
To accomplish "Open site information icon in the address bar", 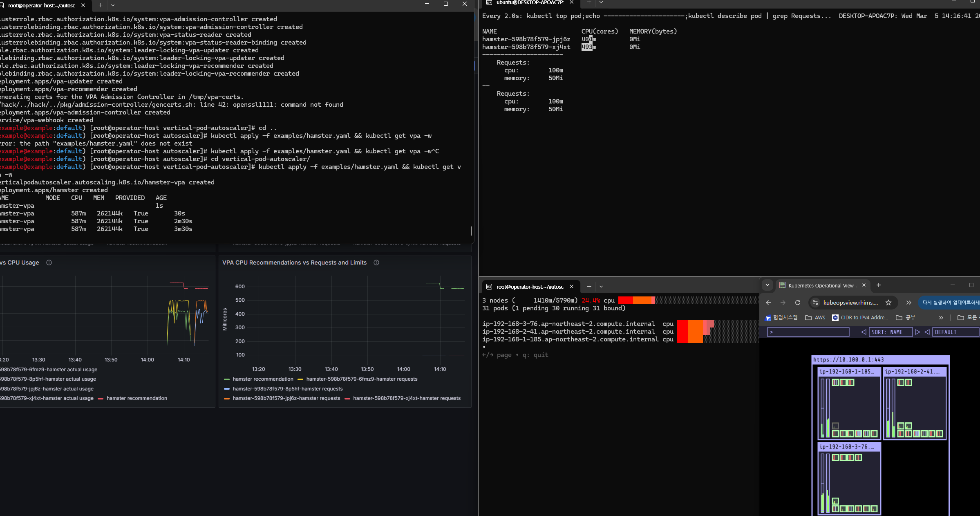I will click(815, 303).
